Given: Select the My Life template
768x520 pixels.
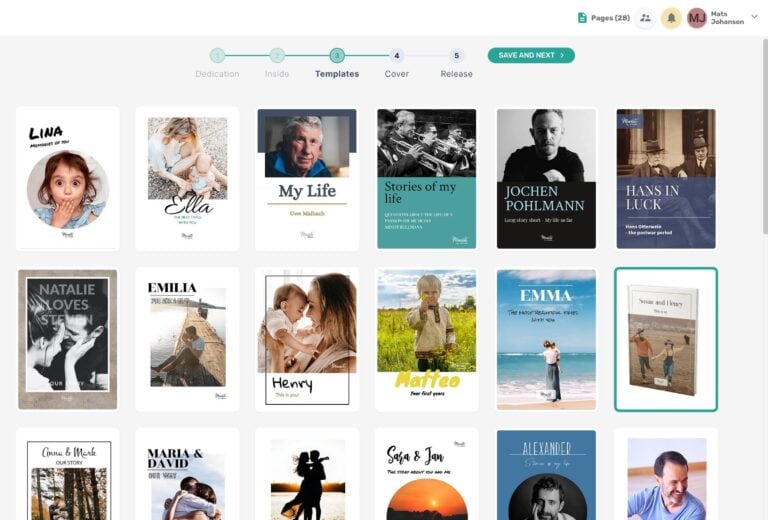Looking at the screenshot, I should tap(307, 178).
